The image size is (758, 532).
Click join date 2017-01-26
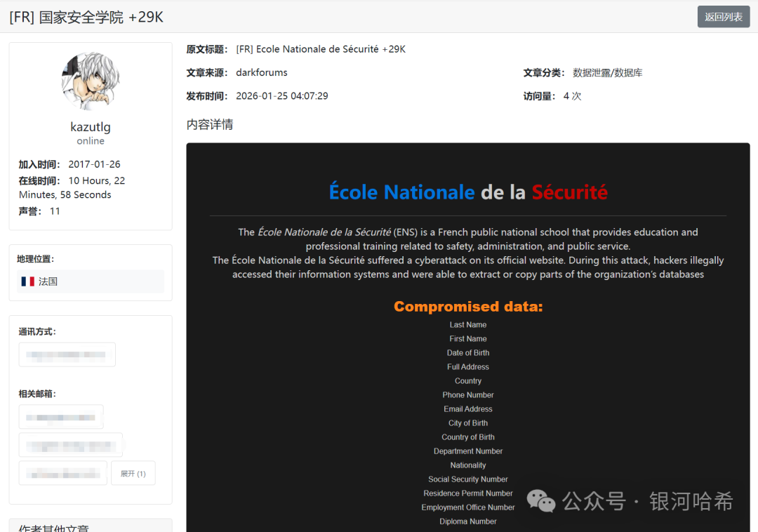click(x=94, y=164)
